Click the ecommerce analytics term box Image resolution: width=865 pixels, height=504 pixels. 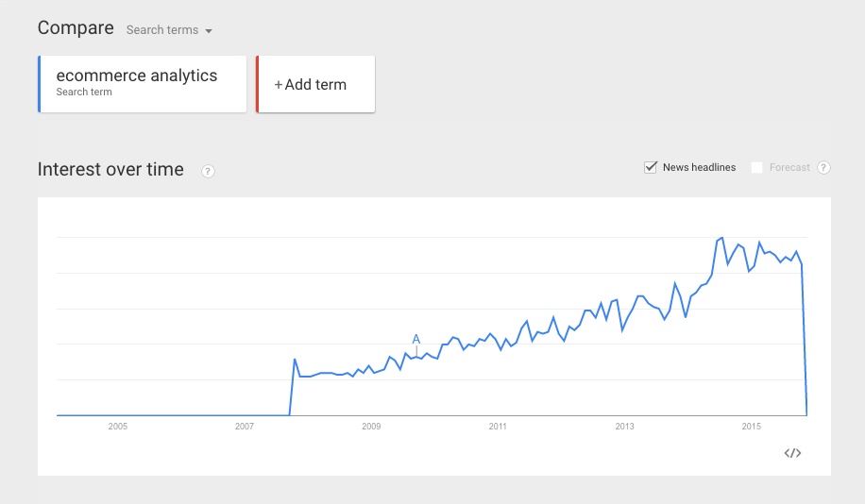click(142, 83)
